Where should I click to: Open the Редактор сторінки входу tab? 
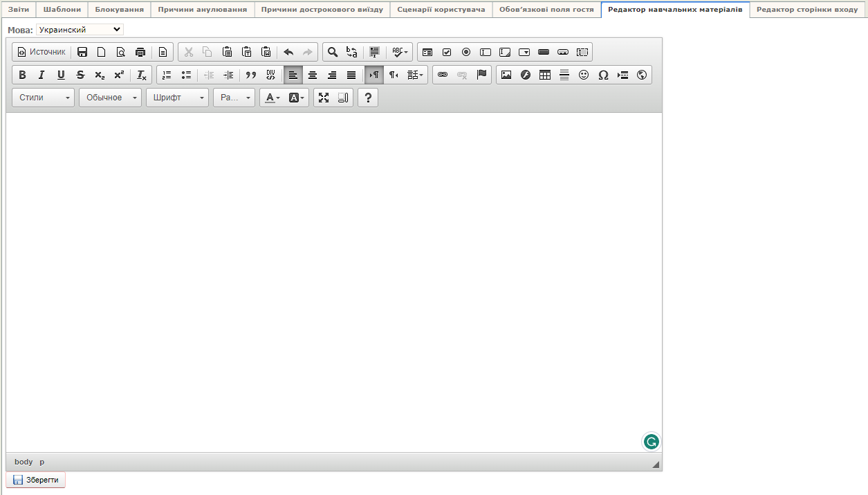807,10
